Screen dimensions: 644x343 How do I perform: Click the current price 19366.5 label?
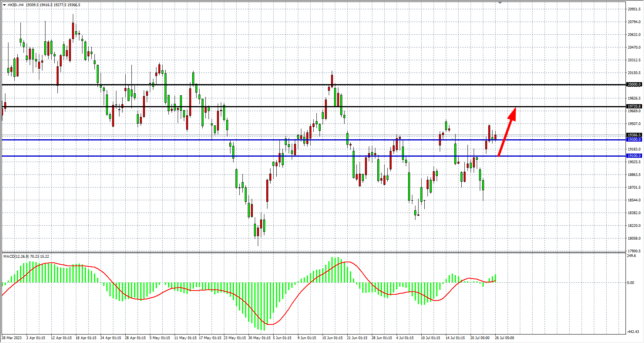point(634,135)
